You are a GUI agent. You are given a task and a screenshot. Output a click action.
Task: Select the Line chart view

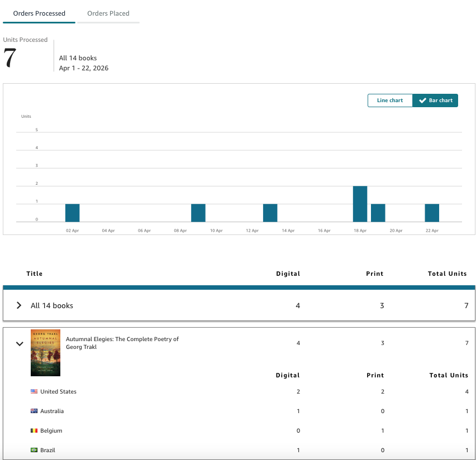[x=390, y=100]
